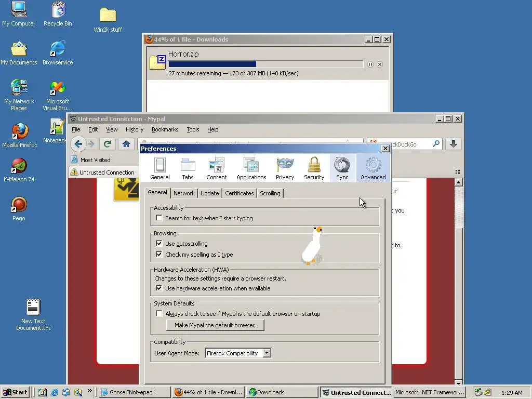Open the Applications preferences pane
The image size is (532, 399).
click(x=251, y=168)
